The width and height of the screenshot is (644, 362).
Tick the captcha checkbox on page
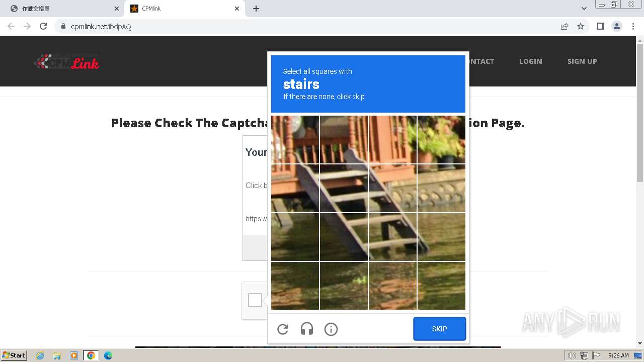pos(255,300)
